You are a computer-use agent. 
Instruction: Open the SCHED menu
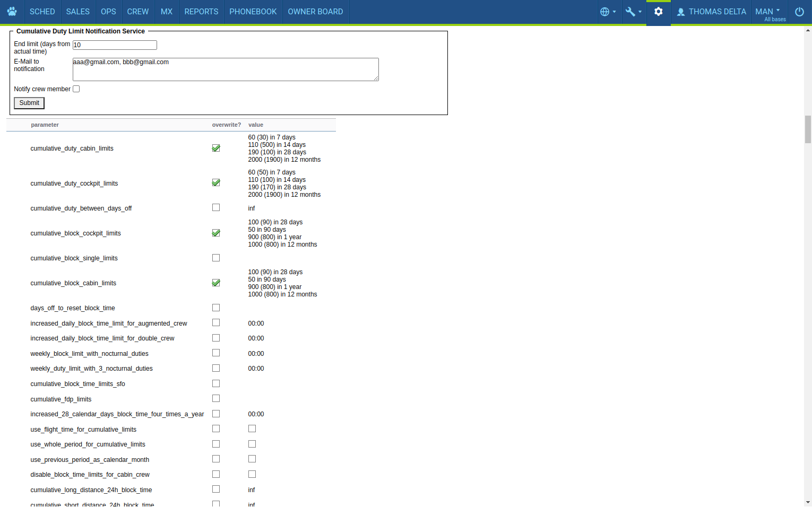(42, 12)
